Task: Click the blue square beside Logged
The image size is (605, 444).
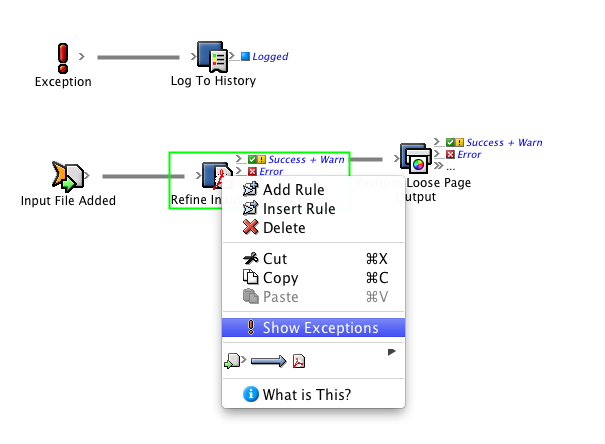Action: tap(245, 57)
